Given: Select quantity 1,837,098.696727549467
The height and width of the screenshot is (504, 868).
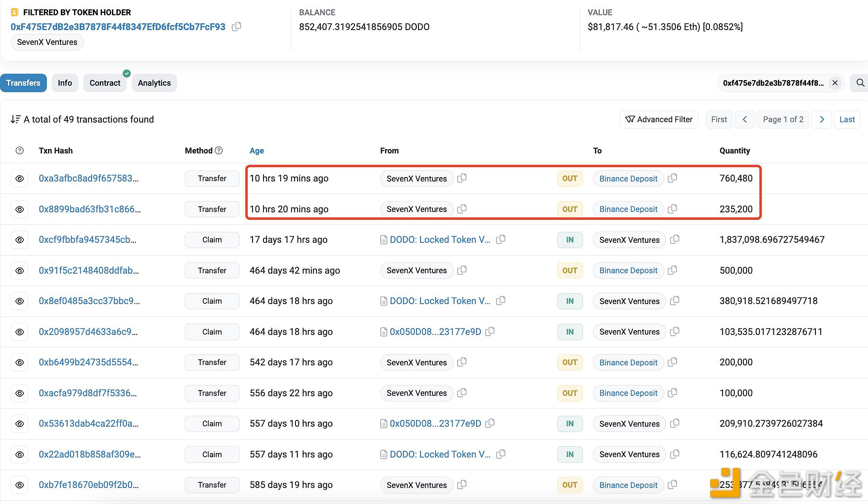Looking at the screenshot, I should click(x=772, y=240).
